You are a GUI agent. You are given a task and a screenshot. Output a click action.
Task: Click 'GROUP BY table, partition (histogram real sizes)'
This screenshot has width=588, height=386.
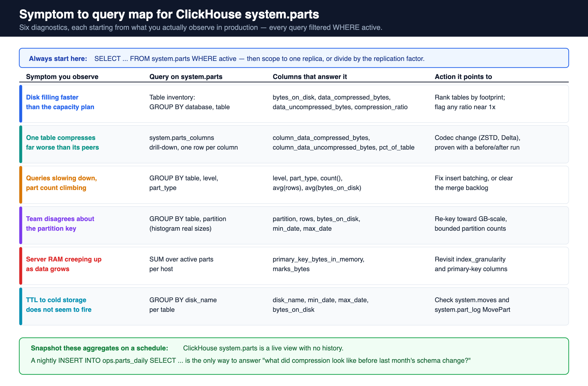[188, 223]
